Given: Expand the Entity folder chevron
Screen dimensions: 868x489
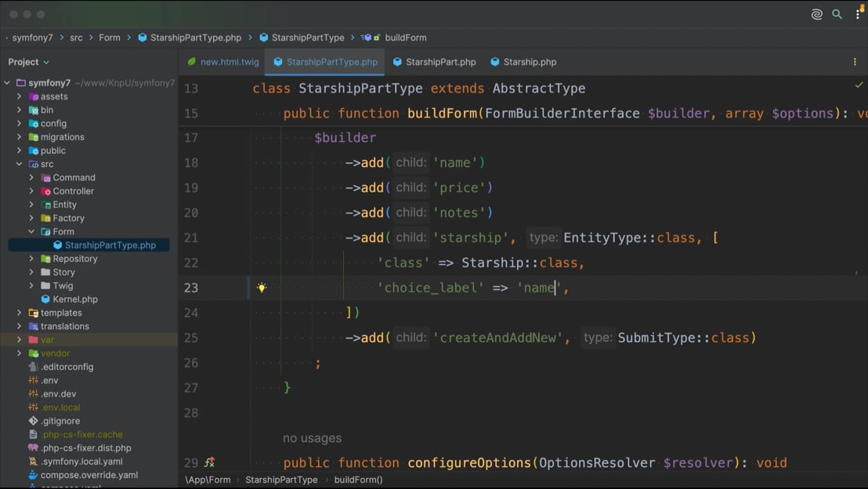Looking at the screenshot, I should [31, 205].
